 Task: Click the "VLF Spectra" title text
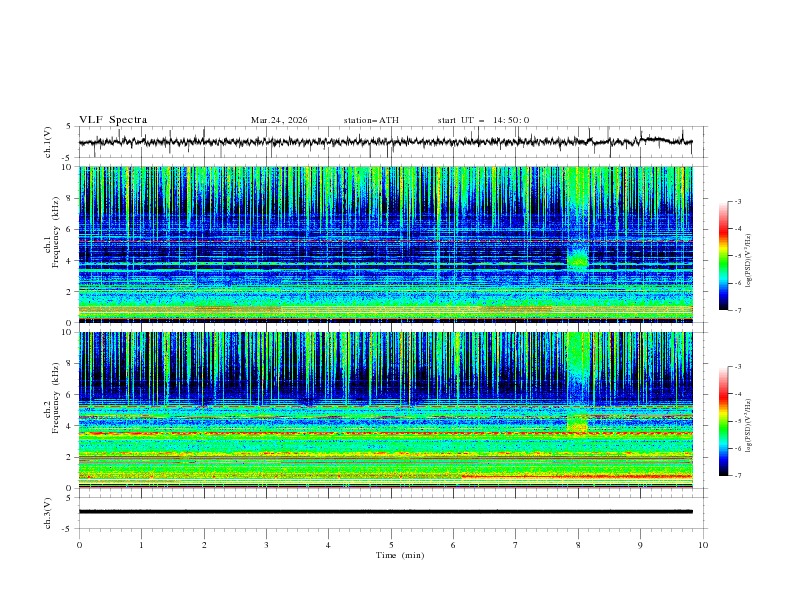point(113,120)
